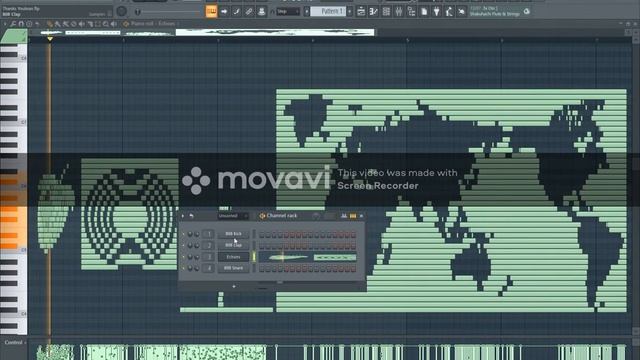The height and width of the screenshot is (360, 640).
Task: Toggle the channel select bar next to Echoes
Action: pyautogui.click(x=254, y=257)
